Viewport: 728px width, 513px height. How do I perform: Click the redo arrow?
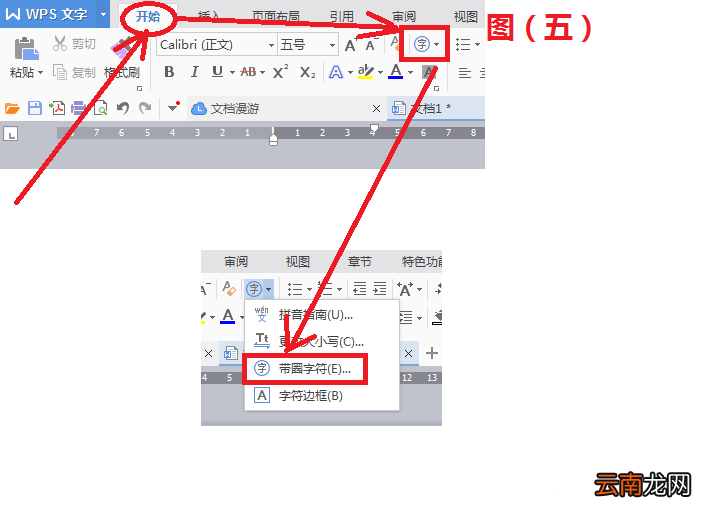(145, 108)
